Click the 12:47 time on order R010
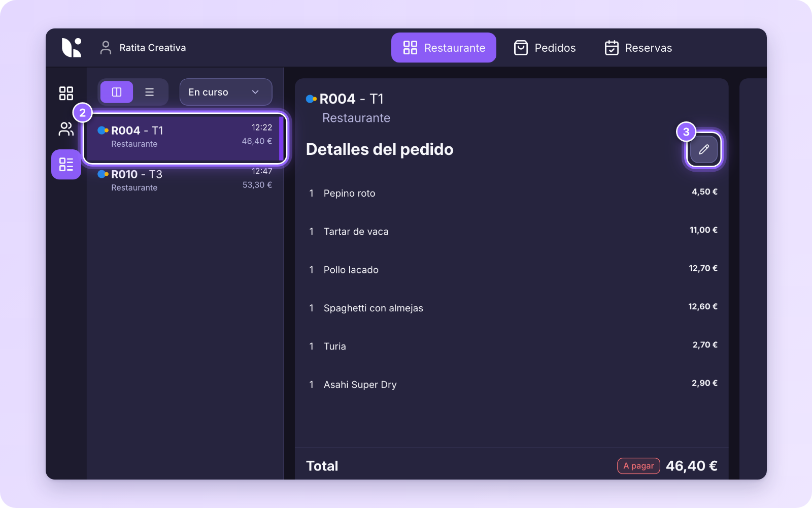 [262, 171]
